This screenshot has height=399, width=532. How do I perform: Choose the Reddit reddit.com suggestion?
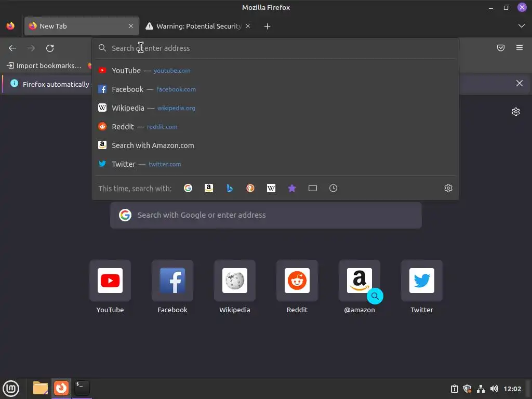click(275, 127)
